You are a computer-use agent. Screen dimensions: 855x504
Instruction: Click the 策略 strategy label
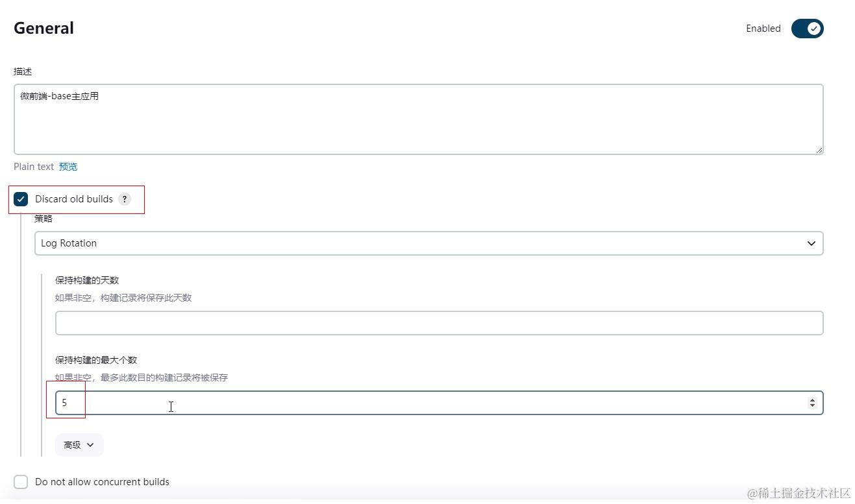(43, 219)
